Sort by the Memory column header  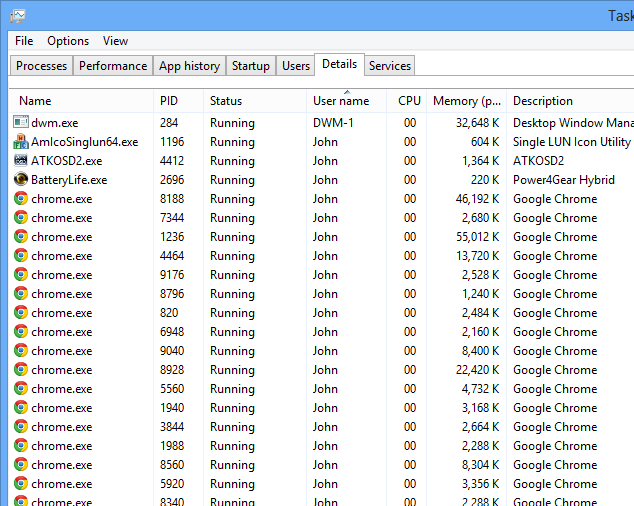(x=467, y=101)
